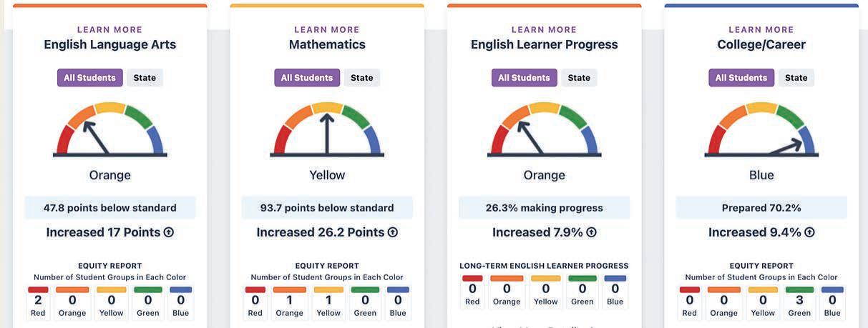
Task: Switch English Learner Progress to State
Action: pyautogui.click(x=579, y=78)
